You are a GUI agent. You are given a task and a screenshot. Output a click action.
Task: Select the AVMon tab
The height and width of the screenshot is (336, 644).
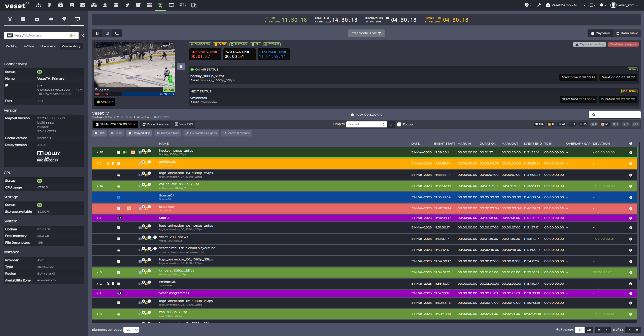pyautogui.click(x=28, y=46)
